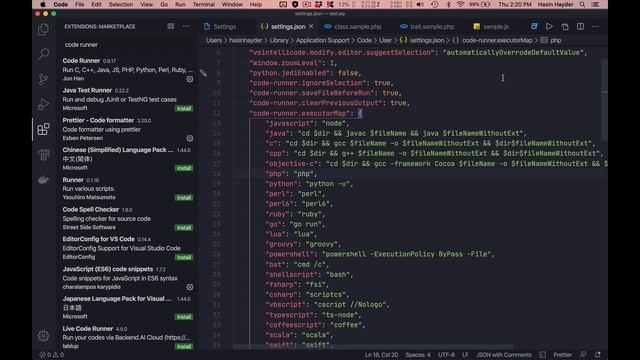Click the Wi-Fi icon in menu bar

[460, 4]
